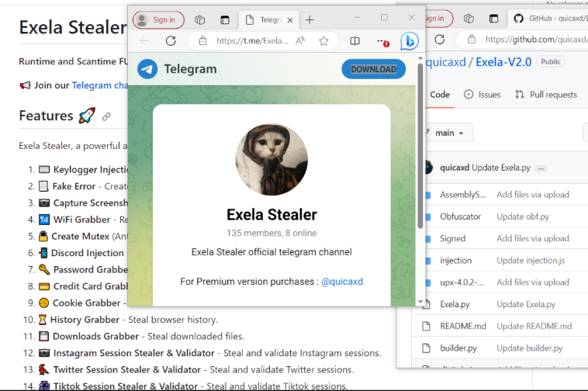Open the Exela-V2.0 repository link
The image size is (588, 391).
tap(503, 62)
